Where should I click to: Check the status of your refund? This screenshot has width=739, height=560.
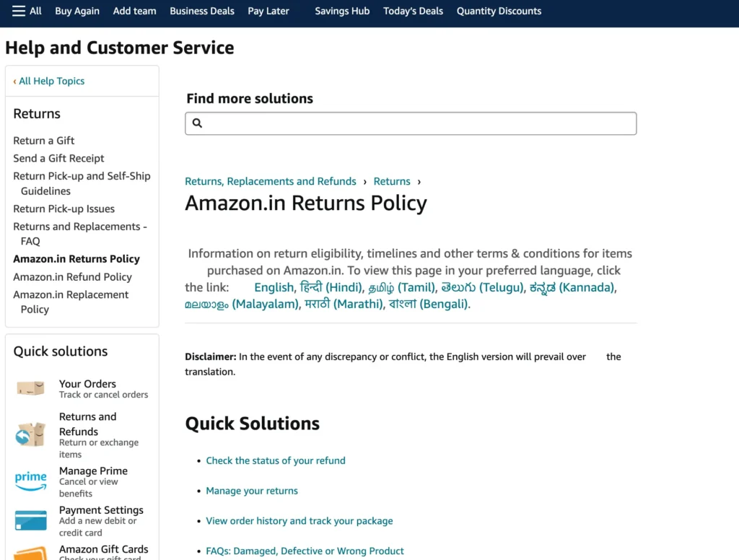pyautogui.click(x=276, y=460)
